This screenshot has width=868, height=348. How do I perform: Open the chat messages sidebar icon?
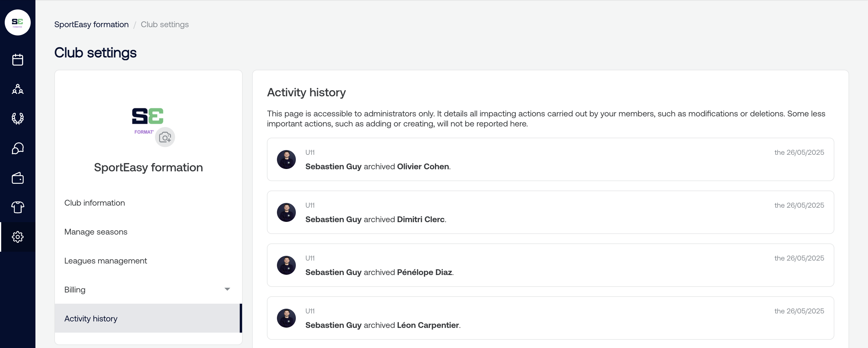pos(17,148)
